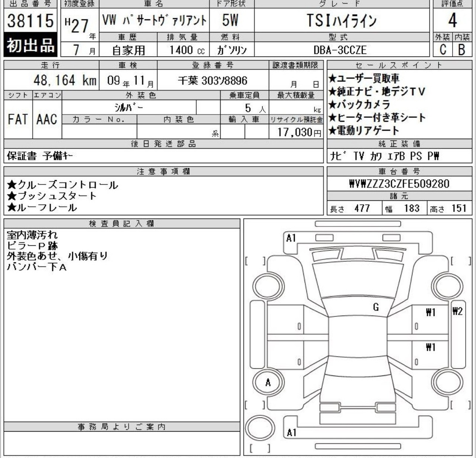Click the A1 mark on the bottom bumper
476x458 pixels.
click(x=291, y=433)
